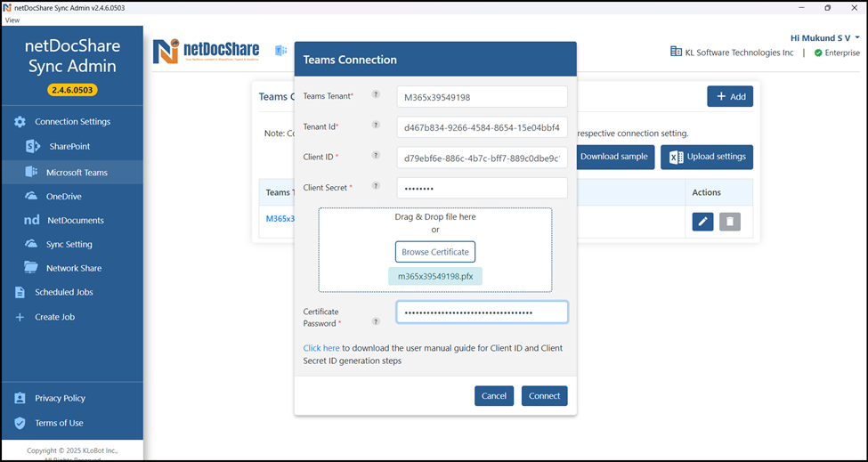Click the Add button

coord(730,96)
